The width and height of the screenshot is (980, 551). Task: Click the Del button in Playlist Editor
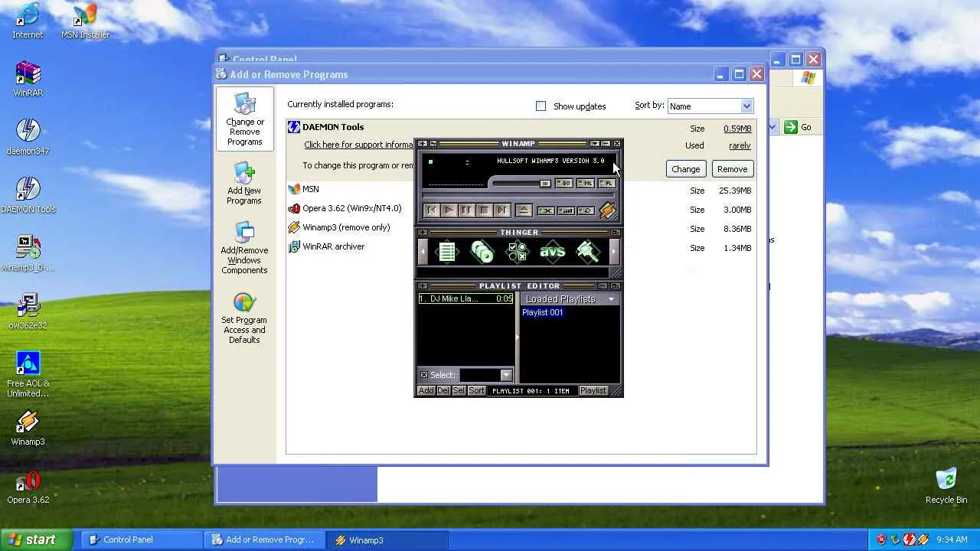click(x=443, y=391)
